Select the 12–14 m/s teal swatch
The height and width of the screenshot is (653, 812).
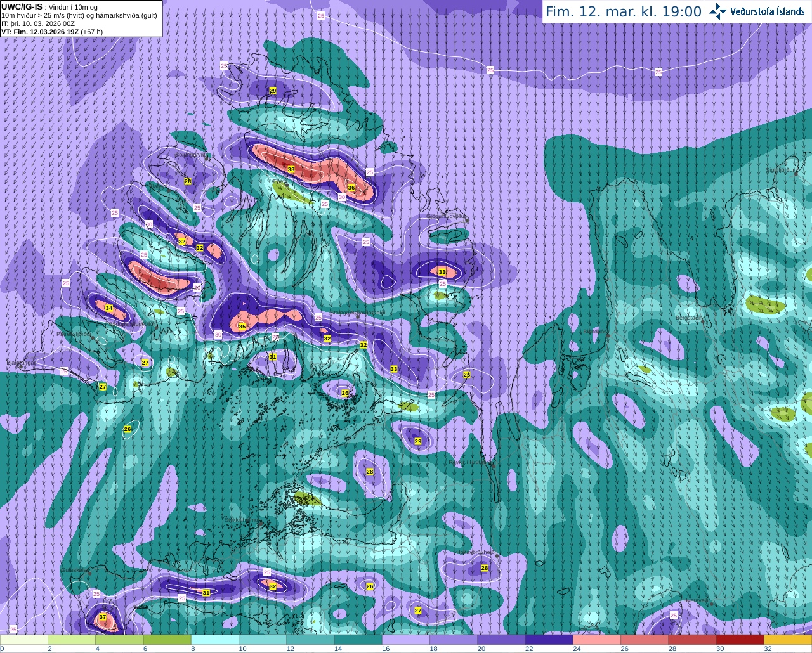[x=310, y=640]
